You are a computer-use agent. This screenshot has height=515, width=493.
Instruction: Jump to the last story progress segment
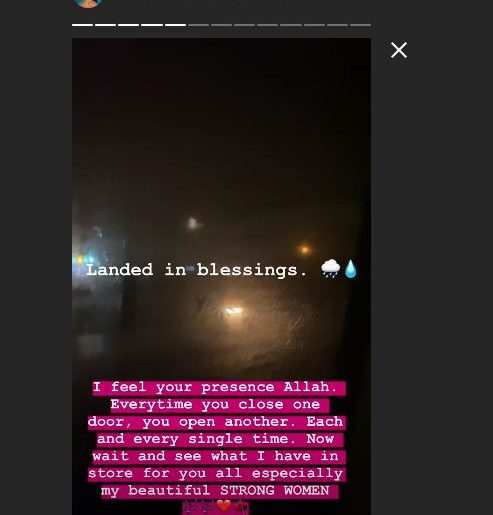click(360, 25)
